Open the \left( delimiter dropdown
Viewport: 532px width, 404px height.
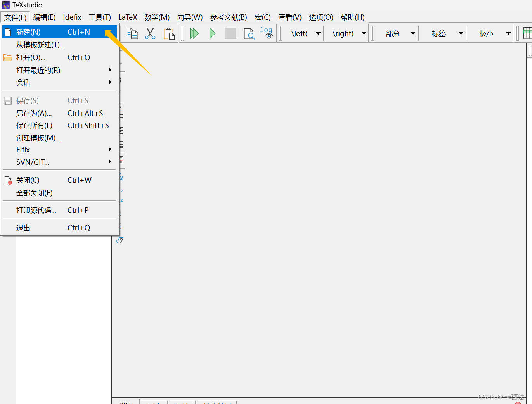click(x=318, y=33)
